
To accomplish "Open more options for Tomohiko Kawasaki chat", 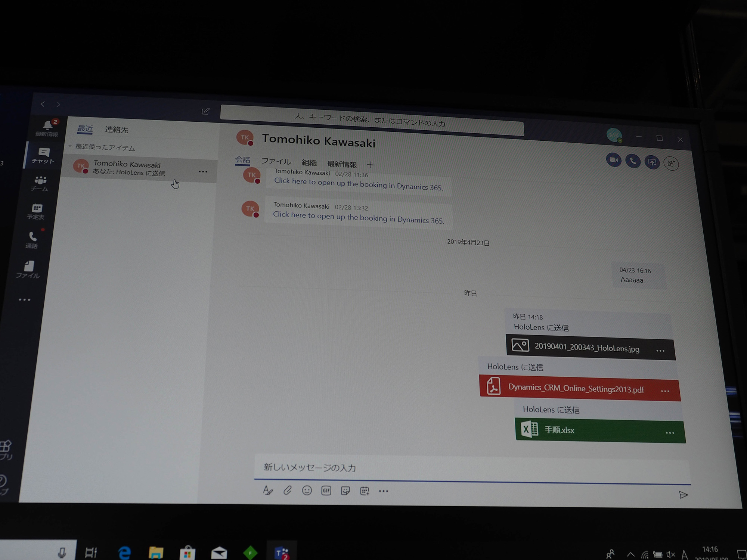I will pos(203,172).
